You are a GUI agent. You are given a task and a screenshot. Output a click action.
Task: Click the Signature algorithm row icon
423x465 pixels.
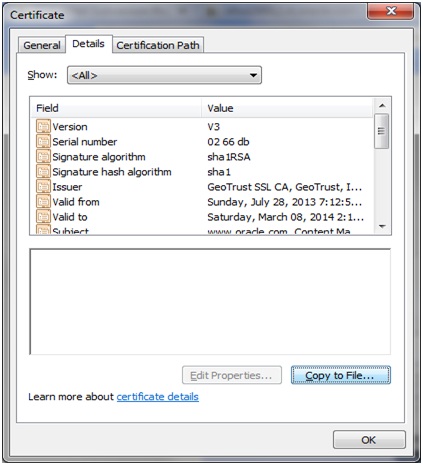43,157
